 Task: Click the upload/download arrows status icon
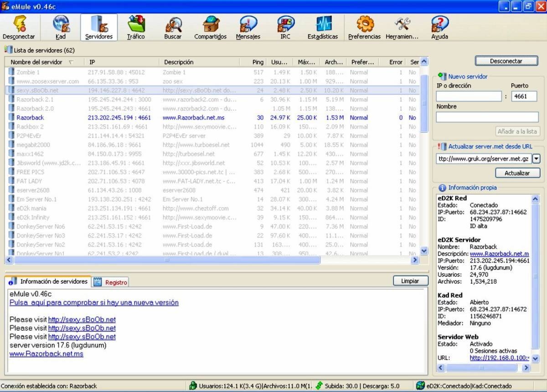click(x=319, y=386)
